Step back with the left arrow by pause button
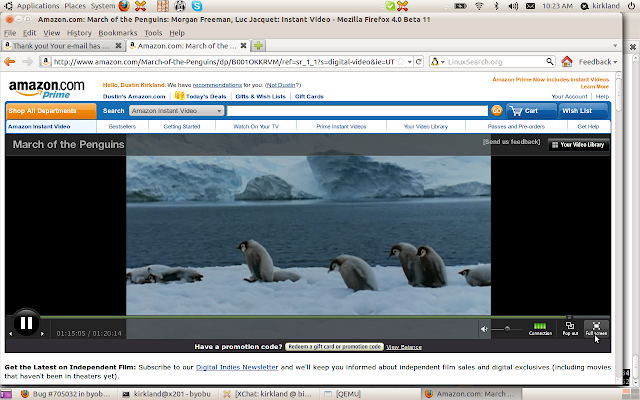This screenshot has width=640, height=400. coord(11,333)
